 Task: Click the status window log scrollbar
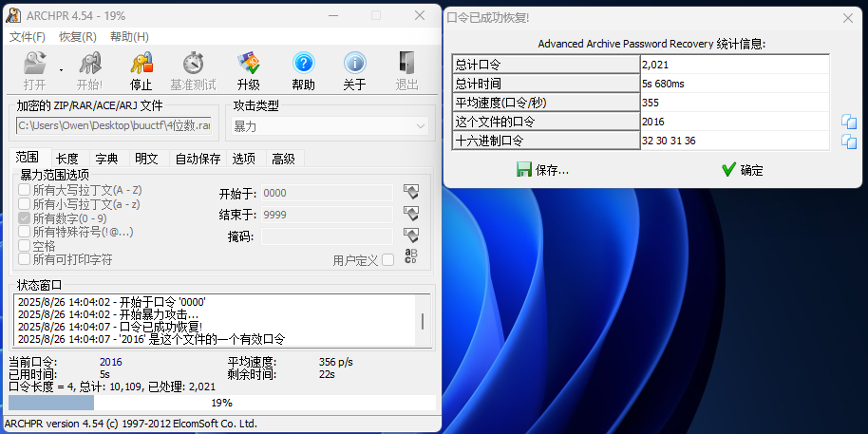[x=423, y=321]
